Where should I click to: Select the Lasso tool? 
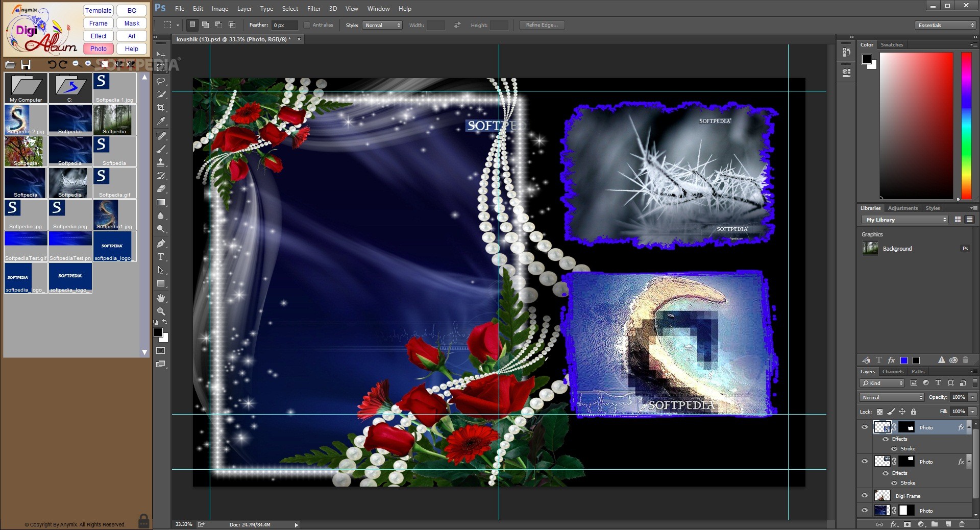click(161, 81)
